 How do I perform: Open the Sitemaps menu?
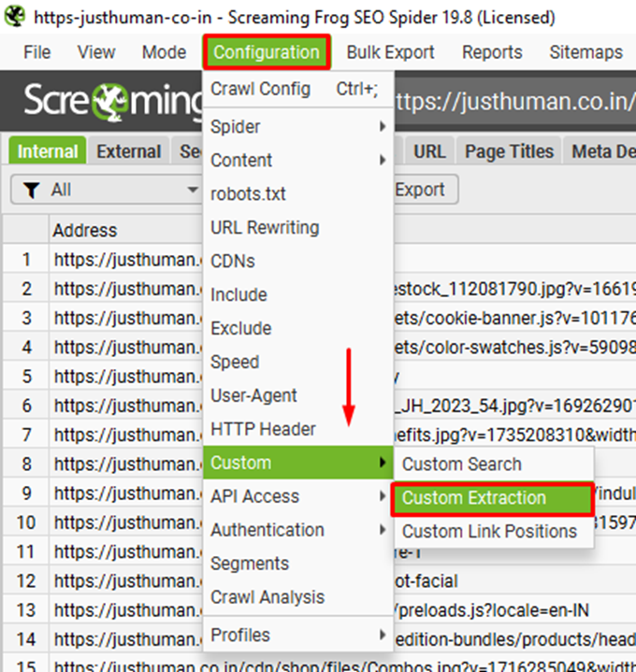point(585,52)
